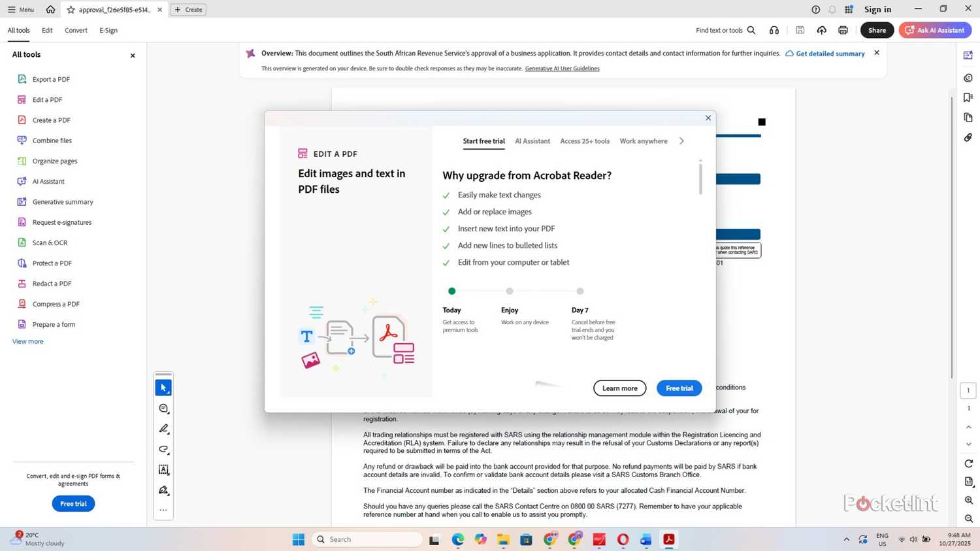Open the sticky note comment tool
Screen dimensions: 980x551
[163, 408]
